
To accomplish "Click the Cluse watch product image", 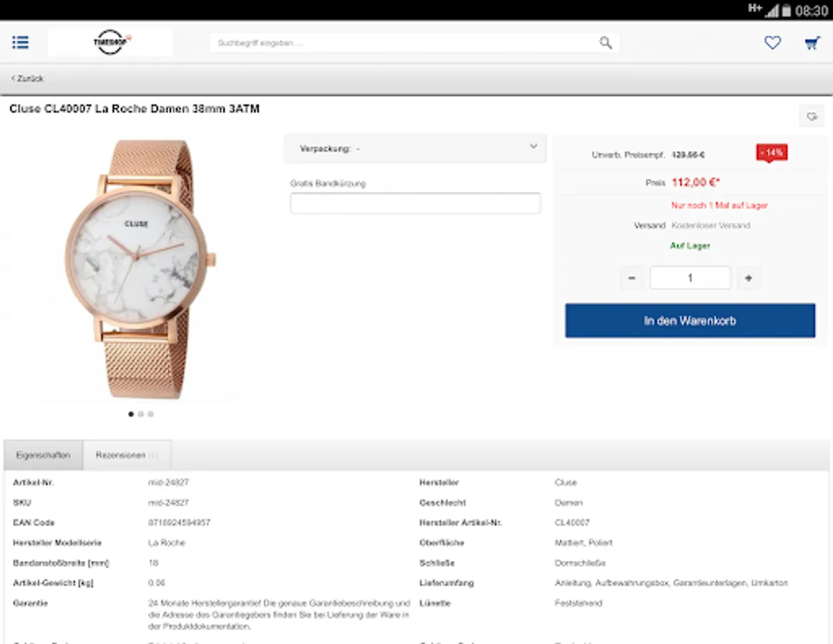I will point(141,268).
